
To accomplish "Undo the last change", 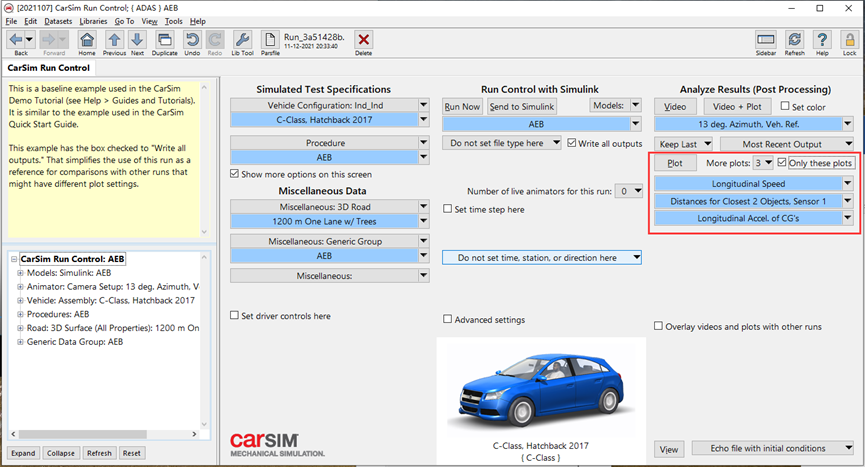I will 192,40.
